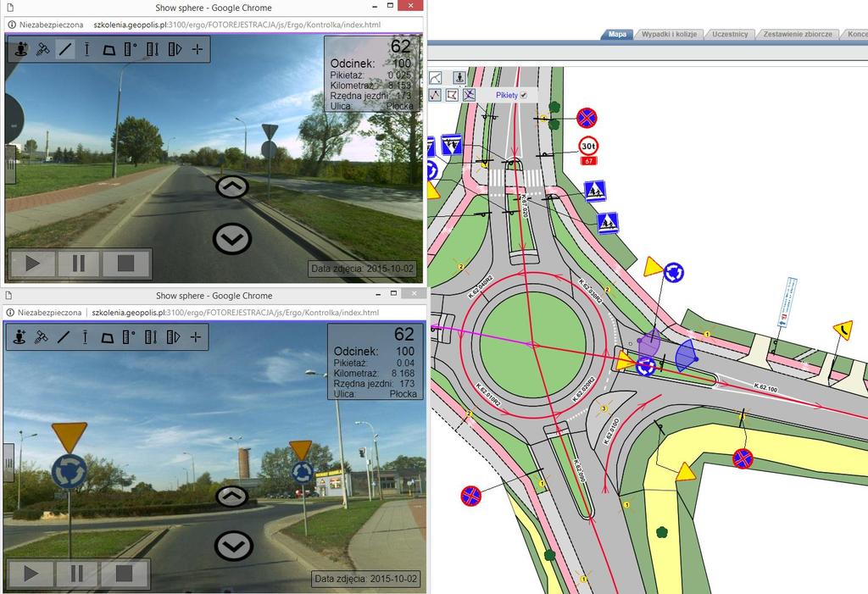Screen dimensions: 868x594
Task: Select the height measure tool in bottom window
Action: point(86,336)
